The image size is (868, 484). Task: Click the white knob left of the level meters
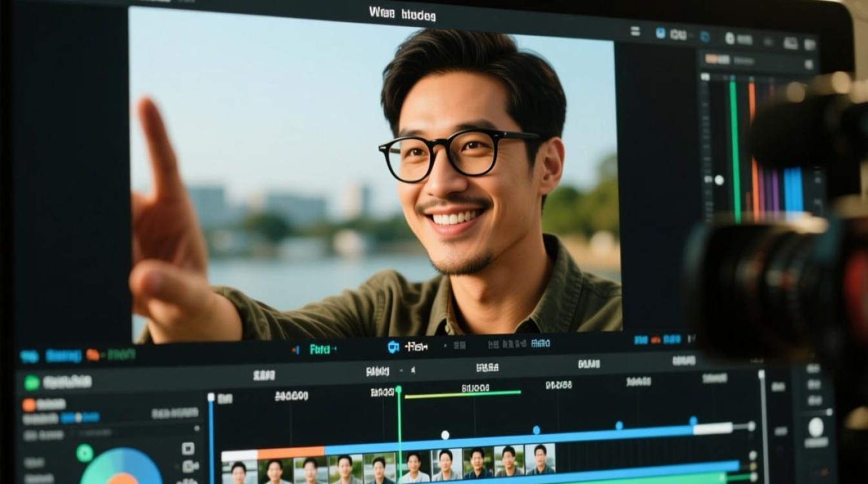pyautogui.click(x=719, y=181)
